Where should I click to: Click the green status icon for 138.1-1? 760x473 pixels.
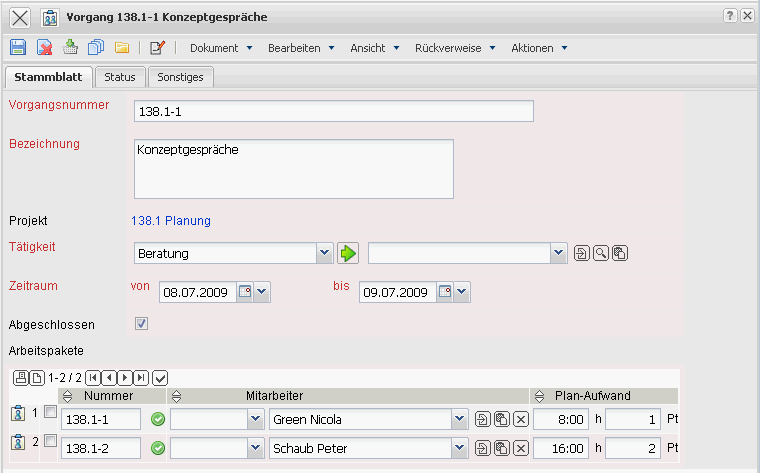(158, 419)
